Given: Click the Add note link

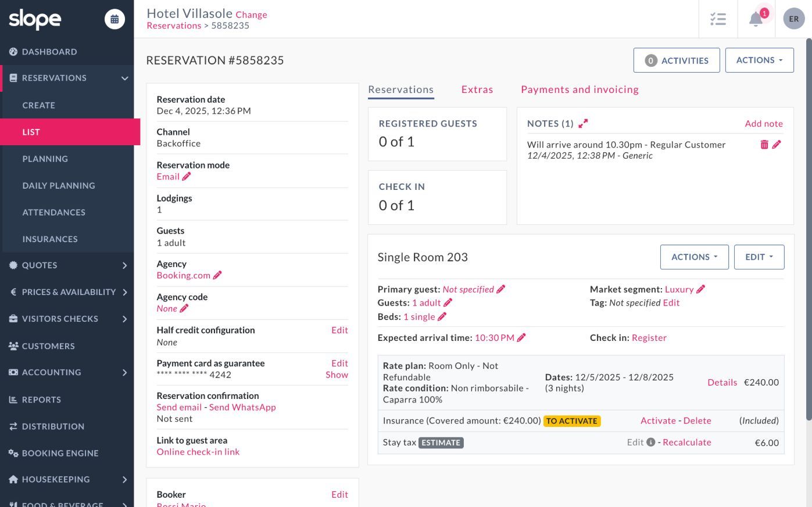Looking at the screenshot, I should (x=764, y=124).
